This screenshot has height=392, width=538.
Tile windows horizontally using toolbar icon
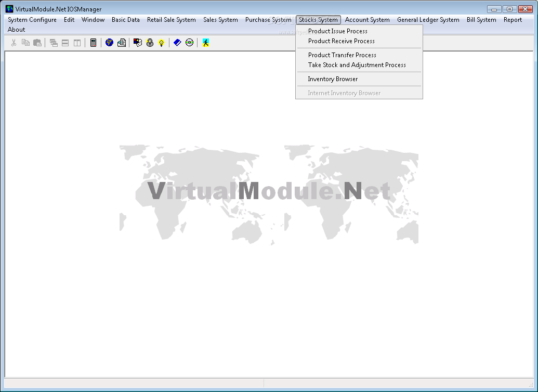pos(65,43)
